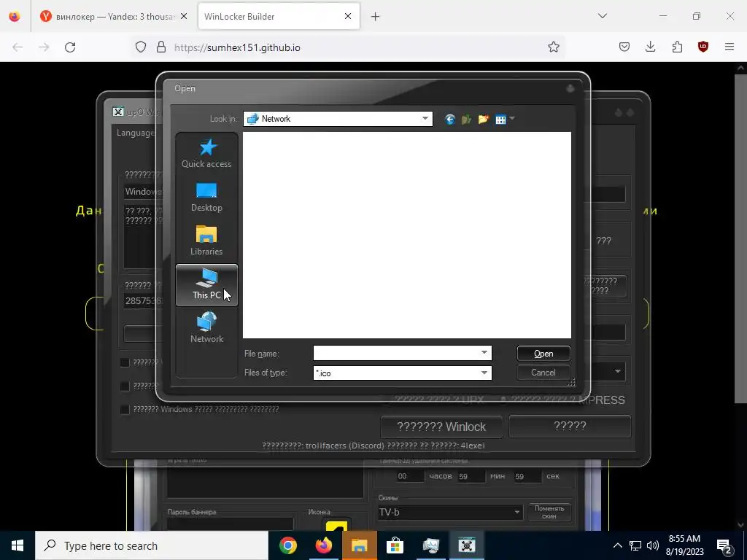747x560 pixels.
Task: Cancel the Open file dialog
Action: click(543, 373)
